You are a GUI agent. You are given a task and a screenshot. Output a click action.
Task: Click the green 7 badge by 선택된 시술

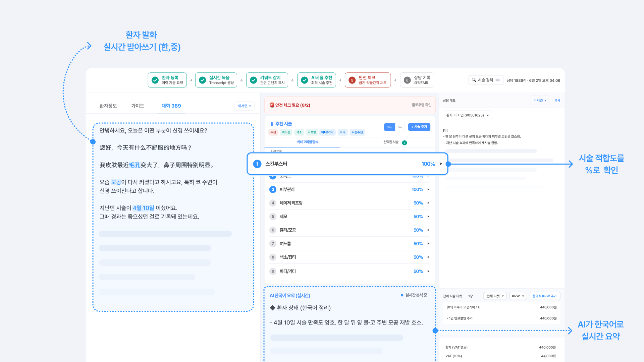click(x=405, y=143)
